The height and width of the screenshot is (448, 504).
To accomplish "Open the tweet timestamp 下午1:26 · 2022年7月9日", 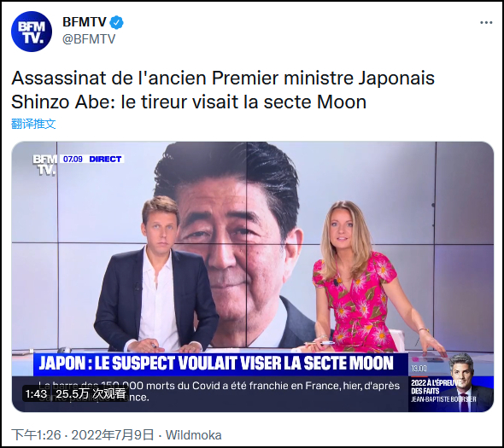I will pos(83,435).
